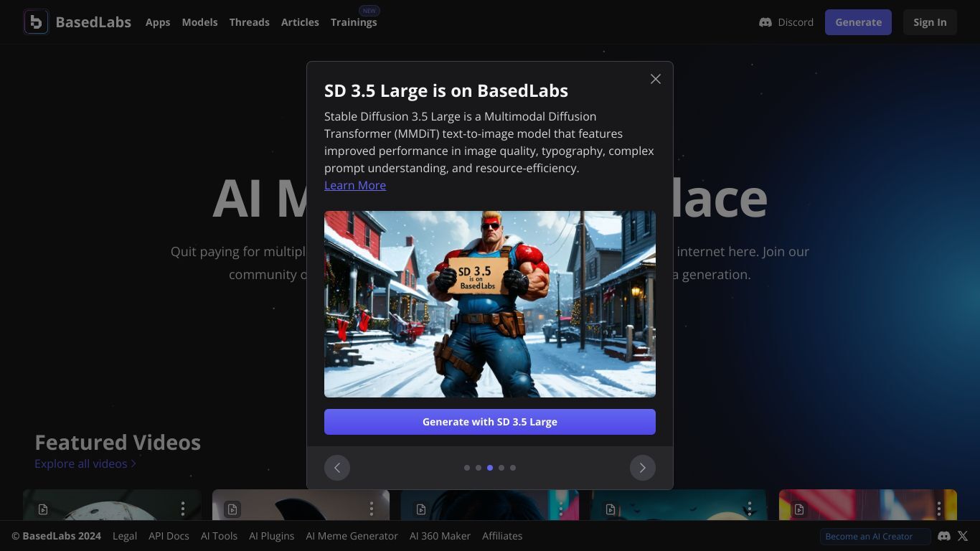Click Become an AI Creator button
This screenshot has height=551, width=980.
(x=875, y=536)
